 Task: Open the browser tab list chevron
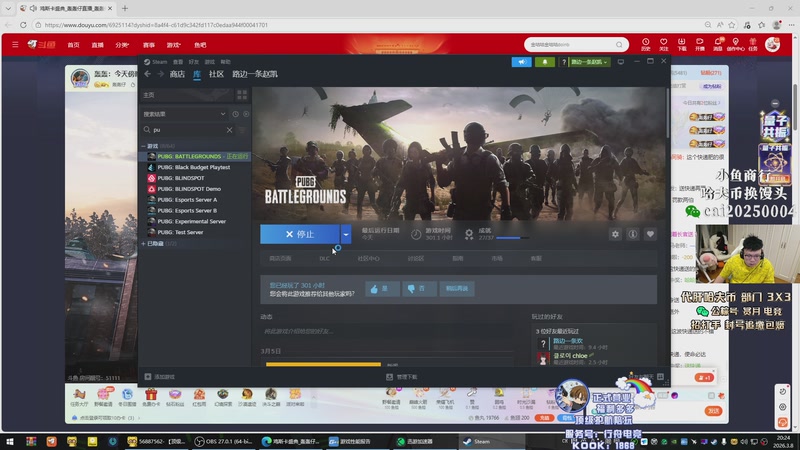8,8
